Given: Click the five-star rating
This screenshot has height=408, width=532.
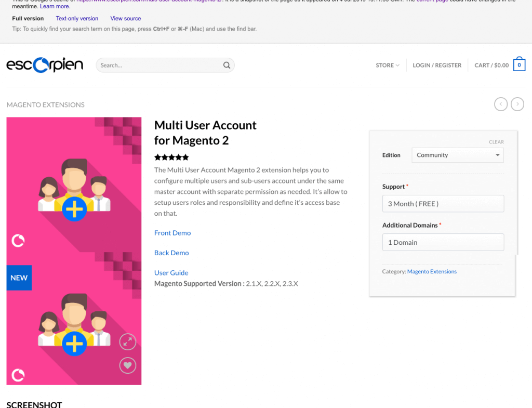Looking at the screenshot, I should click(171, 157).
